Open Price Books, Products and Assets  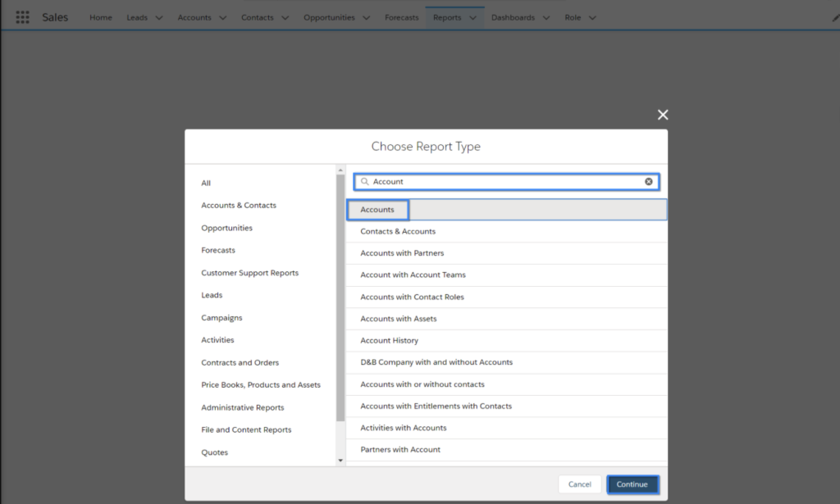point(261,385)
